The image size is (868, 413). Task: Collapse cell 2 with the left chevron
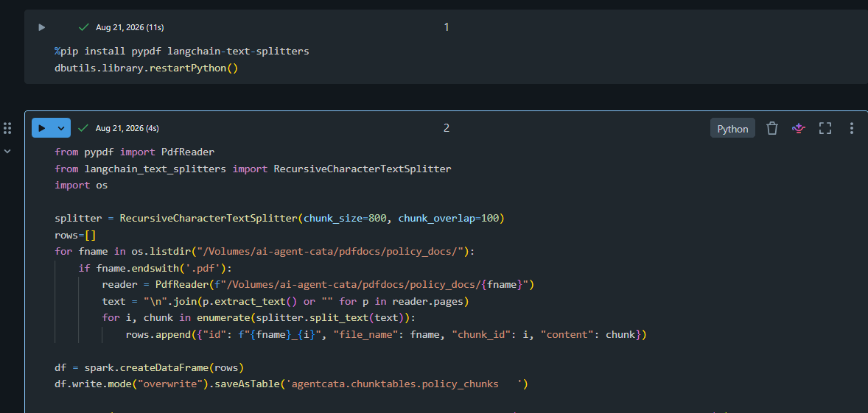pos(8,151)
